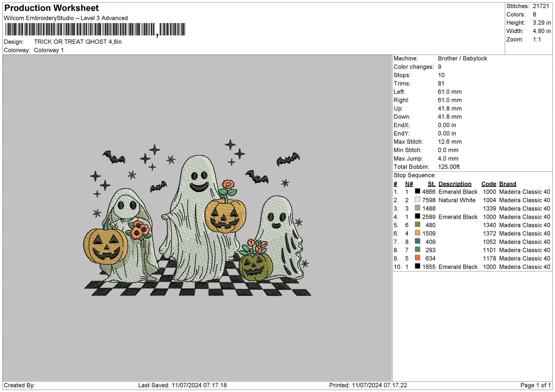Click the olive swatch in stop row 5
Viewport: 555px width, 392px height.
pos(417,225)
